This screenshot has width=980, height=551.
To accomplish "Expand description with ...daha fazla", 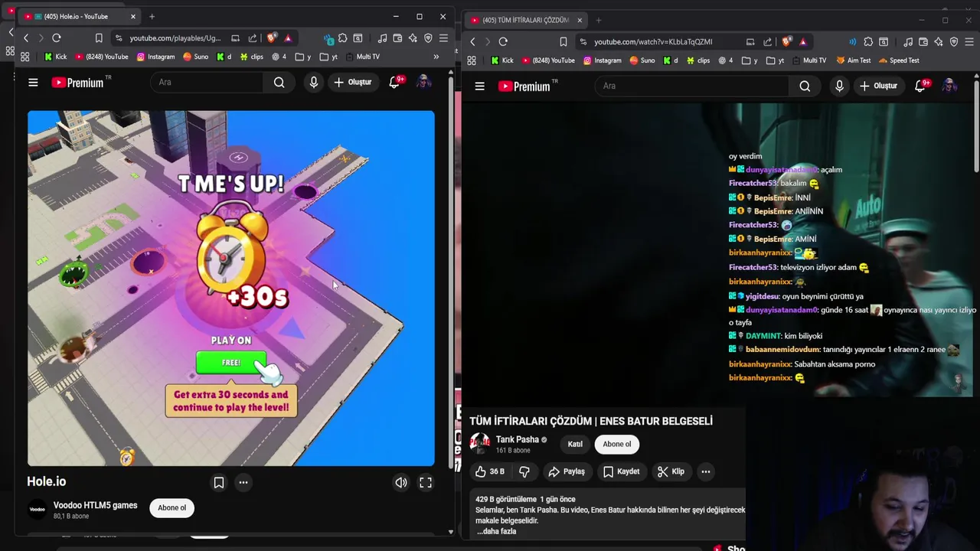I will click(496, 531).
